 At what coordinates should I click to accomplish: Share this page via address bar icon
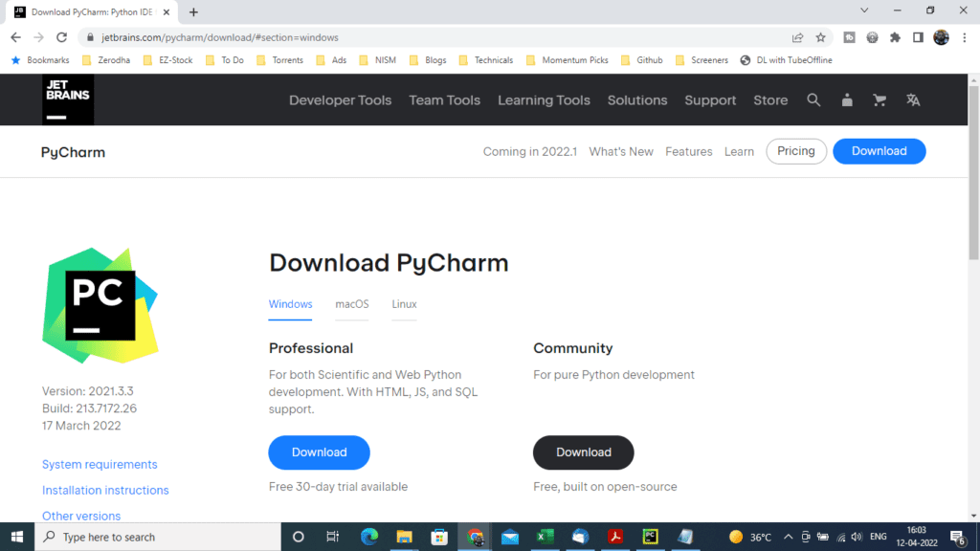tap(797, 37)
